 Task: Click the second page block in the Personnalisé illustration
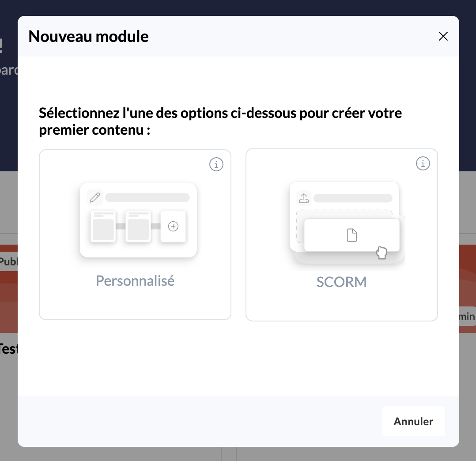(x=138, y=227)
